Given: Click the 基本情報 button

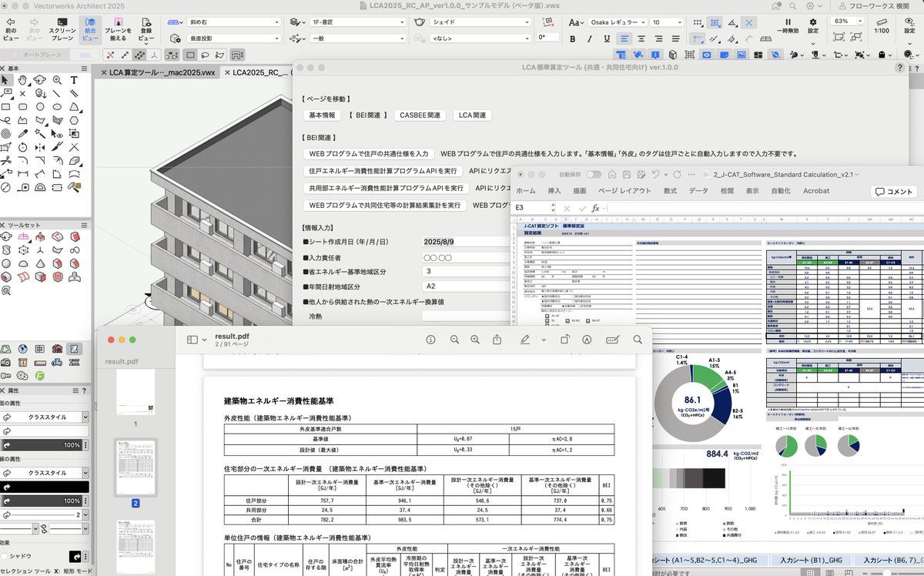Looking at the screenshot, I should 322,115.
